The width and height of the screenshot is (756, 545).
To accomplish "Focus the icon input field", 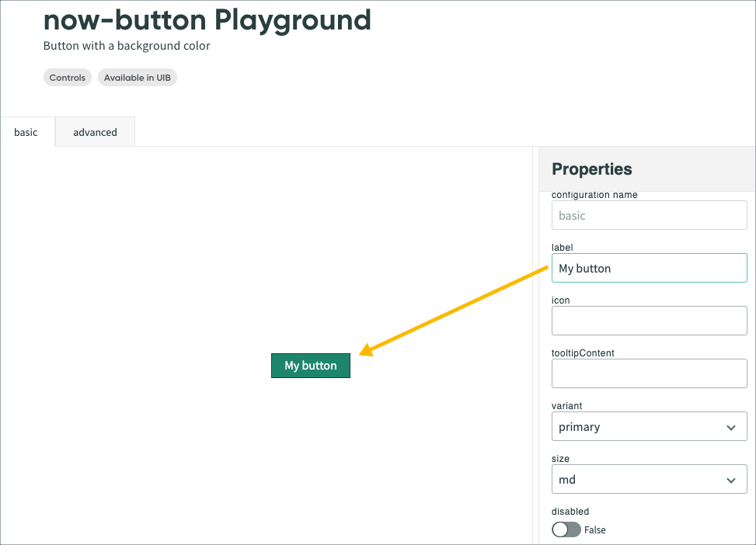I will (649, 320).
